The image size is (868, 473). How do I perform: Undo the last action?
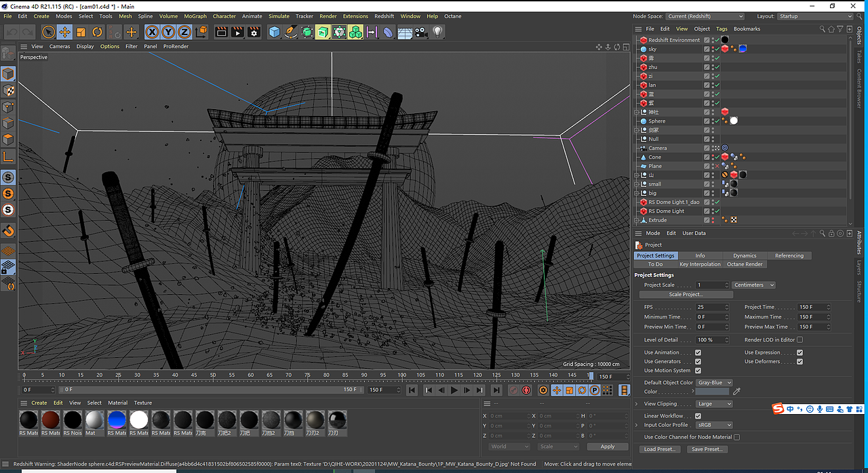coord(12,32)
